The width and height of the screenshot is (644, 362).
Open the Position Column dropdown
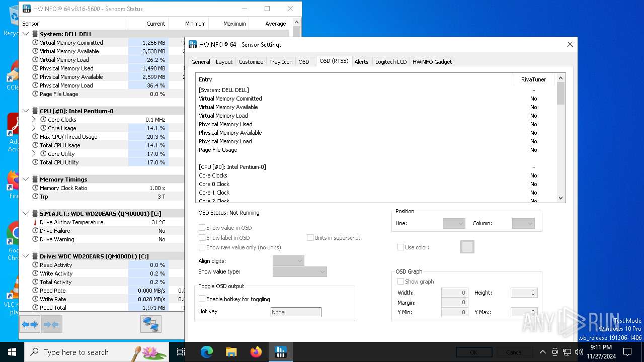pyautogui.click(x=523, y=223)
